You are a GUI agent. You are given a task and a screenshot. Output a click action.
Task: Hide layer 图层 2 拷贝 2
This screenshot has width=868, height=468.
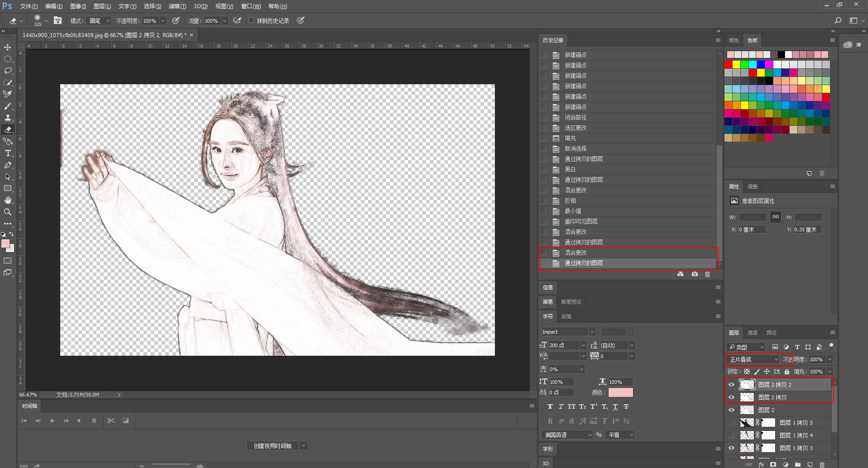(x=731, y=385)
